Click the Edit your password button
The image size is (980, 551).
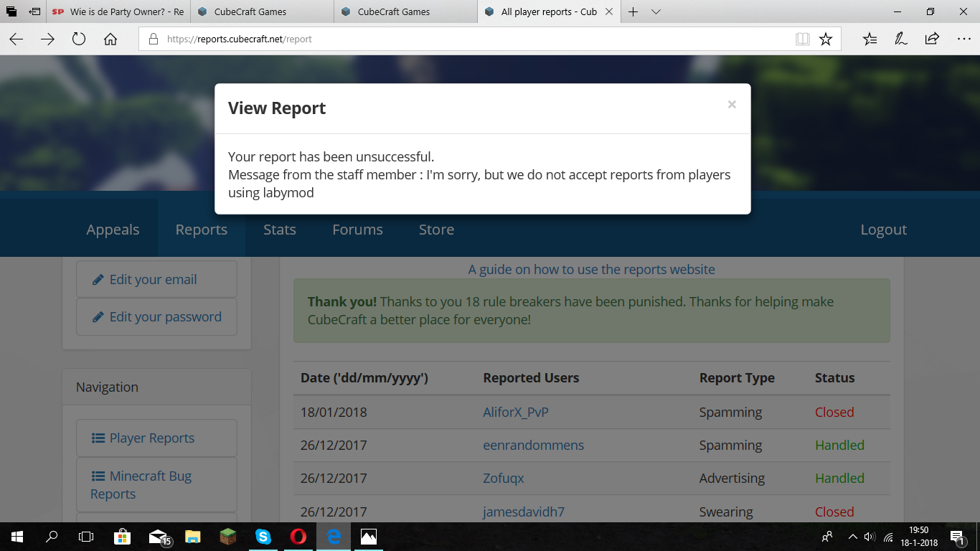(x=156, y=316)
